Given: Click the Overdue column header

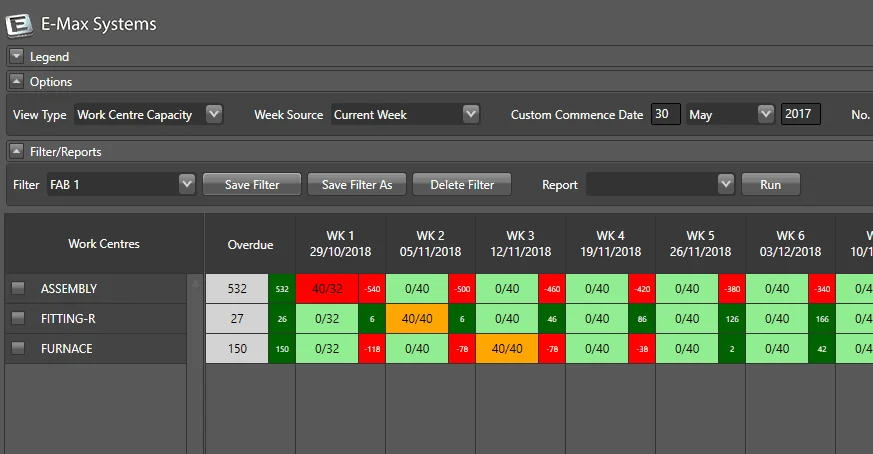Looking at the screenshot, I should (x=250, y=244).
